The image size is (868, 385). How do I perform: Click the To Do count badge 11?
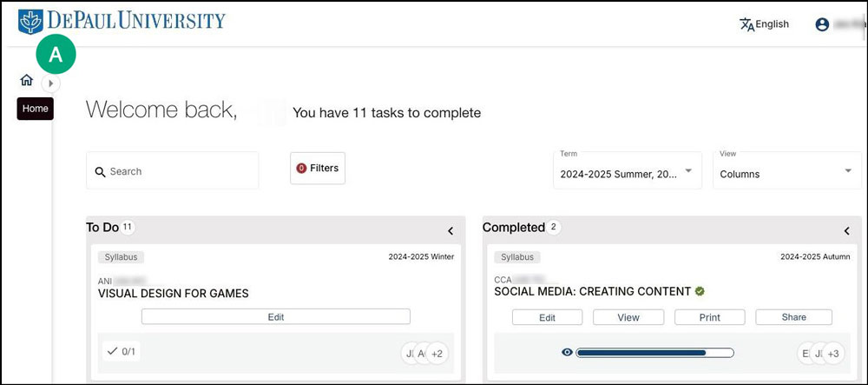(x=128, y=227)
